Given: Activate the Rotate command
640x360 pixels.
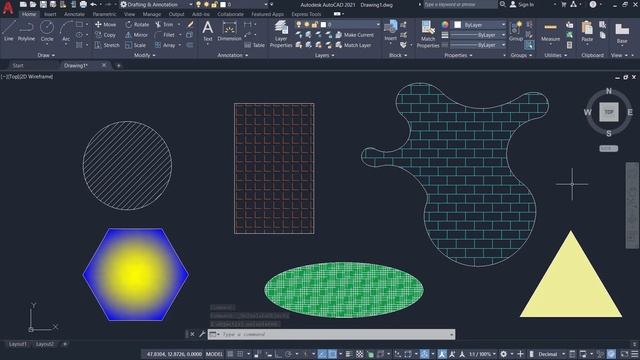Looking at the screenshot, I should (x=137, y=24).
